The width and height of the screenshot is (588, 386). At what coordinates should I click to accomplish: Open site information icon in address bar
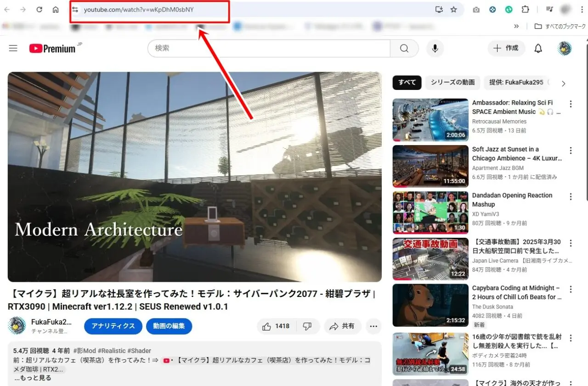[x=76, y=10]
